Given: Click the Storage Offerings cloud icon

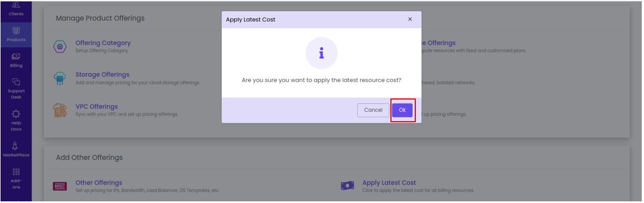Looking at the screenshot, I should (x=60, y=79).
